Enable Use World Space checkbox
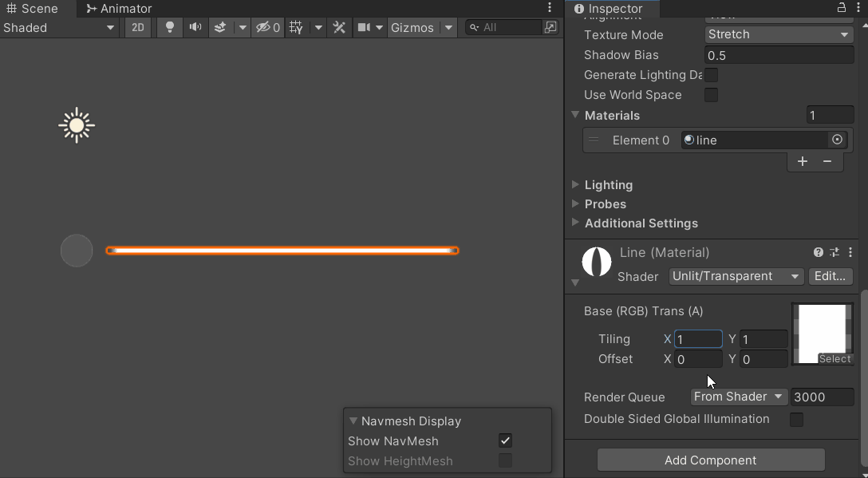Image resolution: width=868 pixels, height=478 pixels. 712,95
